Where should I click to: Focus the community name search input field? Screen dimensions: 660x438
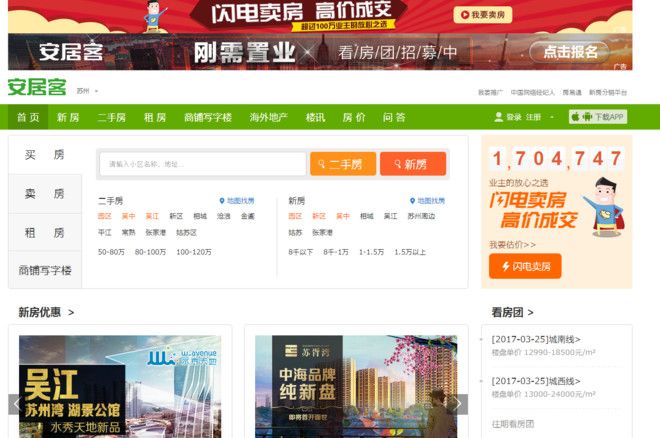pyautogui.click(x=203, y=164)
